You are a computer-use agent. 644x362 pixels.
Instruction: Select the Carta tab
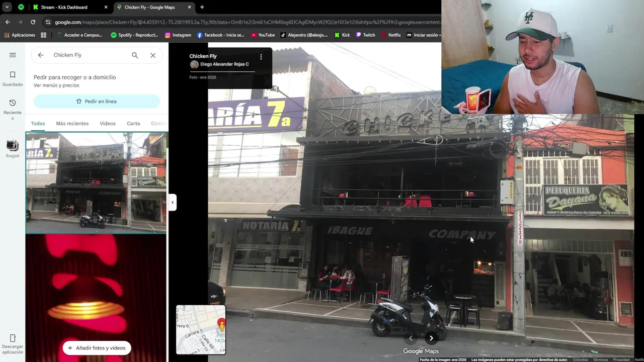pos(133,123)
